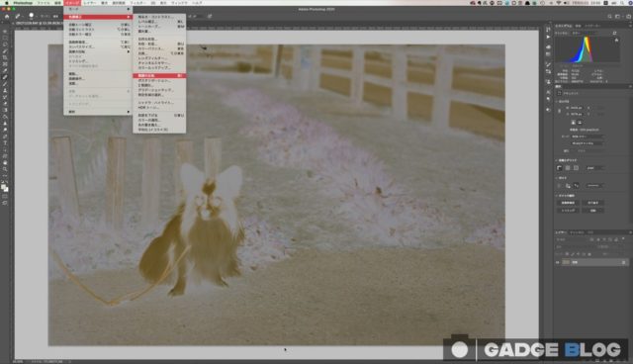
Task: Open the フィルター menu in menu bar
Action: 137,3
